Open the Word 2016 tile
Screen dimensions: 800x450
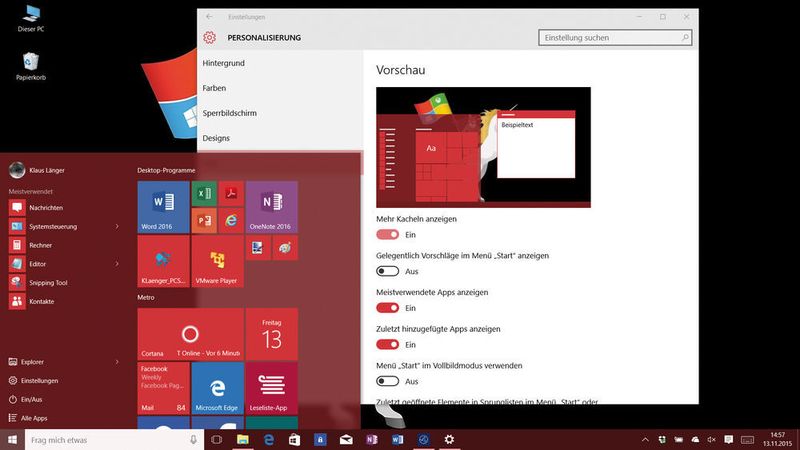tap(163, 206)
